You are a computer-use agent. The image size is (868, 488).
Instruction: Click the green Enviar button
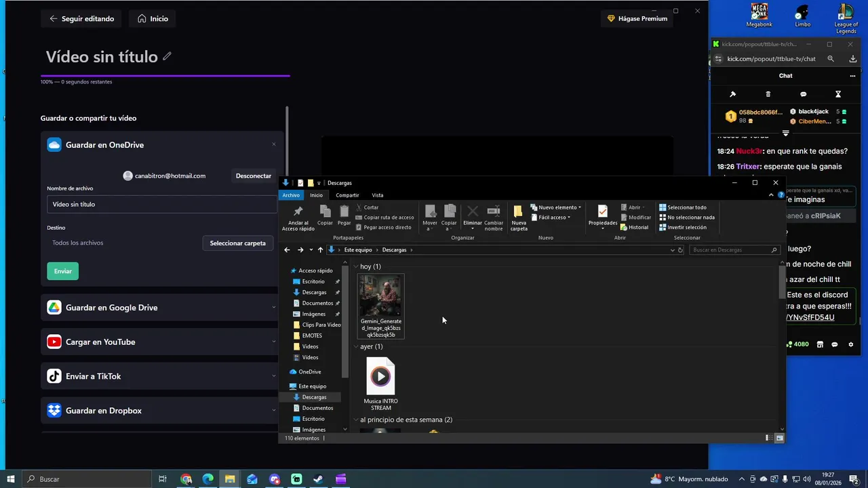(63, 271)
